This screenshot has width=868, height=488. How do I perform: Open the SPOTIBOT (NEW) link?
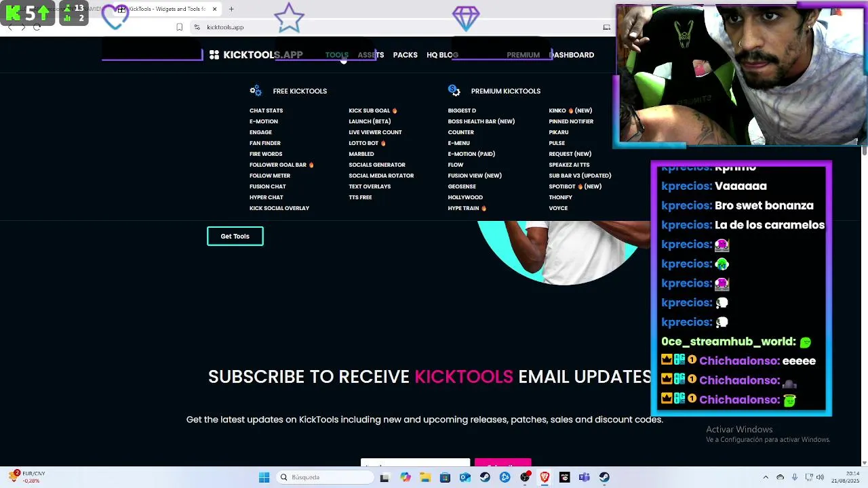tap(575, 186)
